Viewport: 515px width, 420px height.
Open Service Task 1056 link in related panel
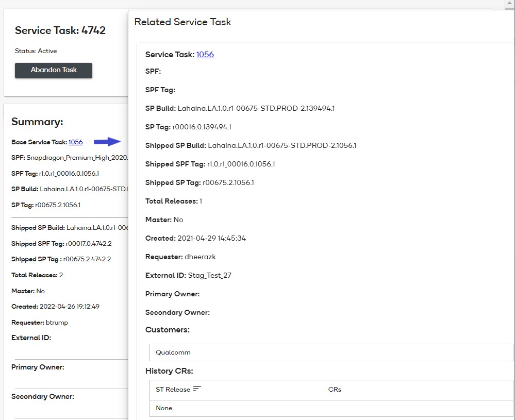point(205,55)
